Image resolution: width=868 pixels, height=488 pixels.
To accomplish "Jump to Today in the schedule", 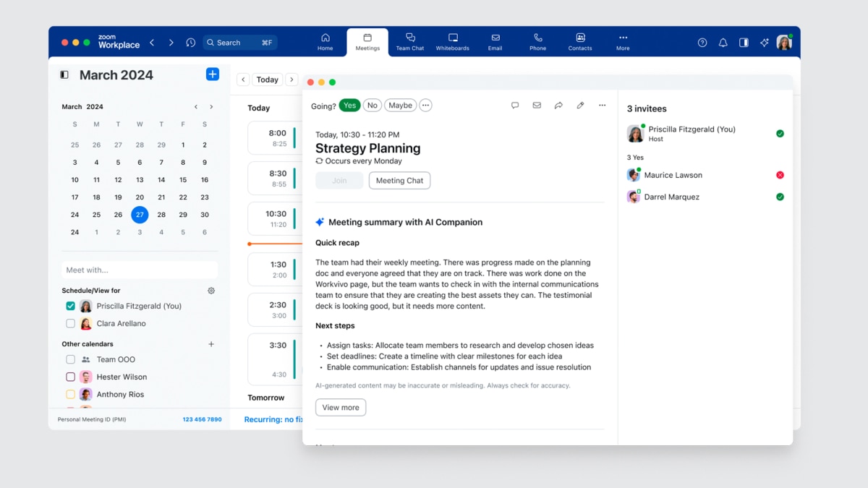I will tap(267, 80).
